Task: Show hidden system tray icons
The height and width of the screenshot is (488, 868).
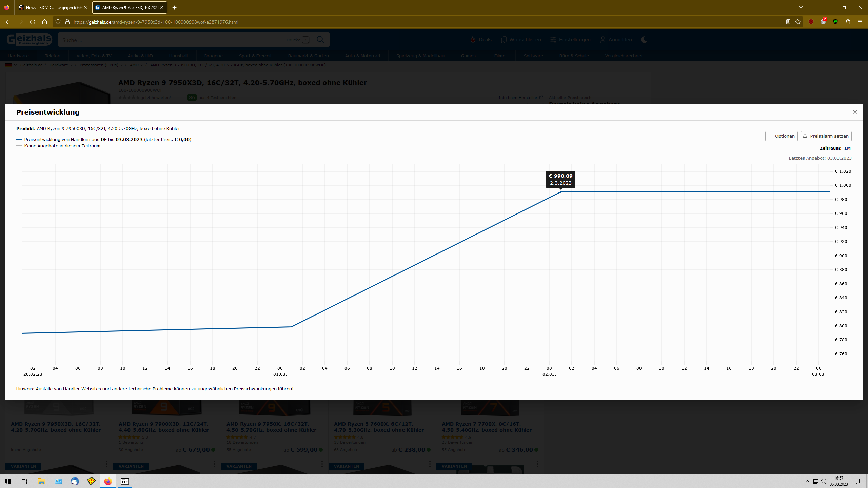Action: [807, 481]
